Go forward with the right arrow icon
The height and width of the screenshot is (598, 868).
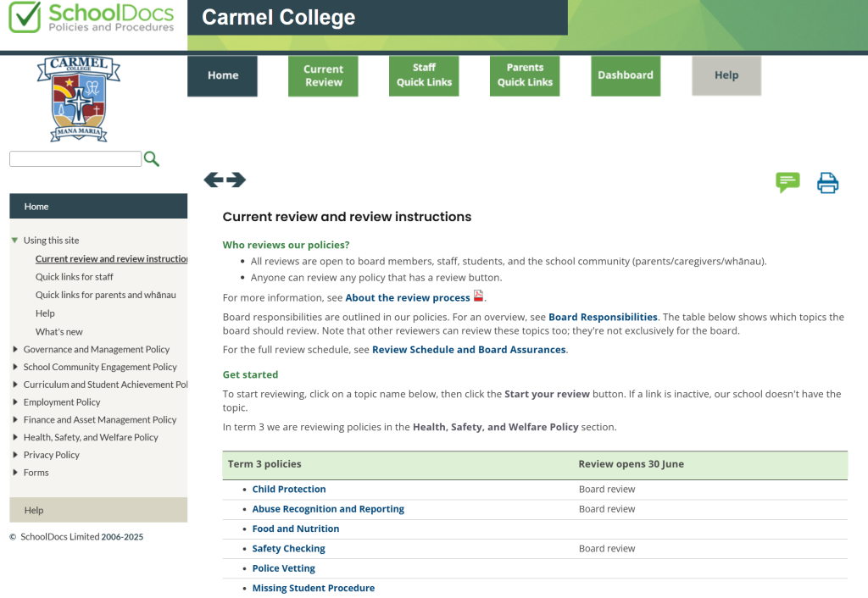point(236,180)
